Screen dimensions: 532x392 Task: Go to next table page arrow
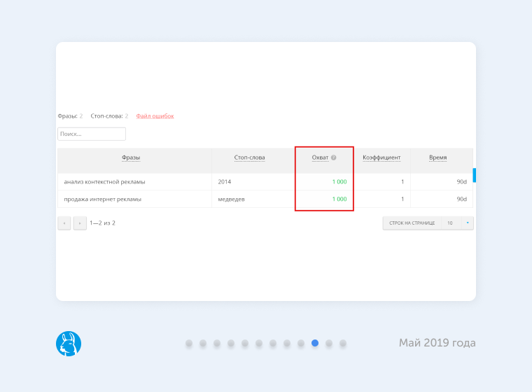(x=80, y=223)
